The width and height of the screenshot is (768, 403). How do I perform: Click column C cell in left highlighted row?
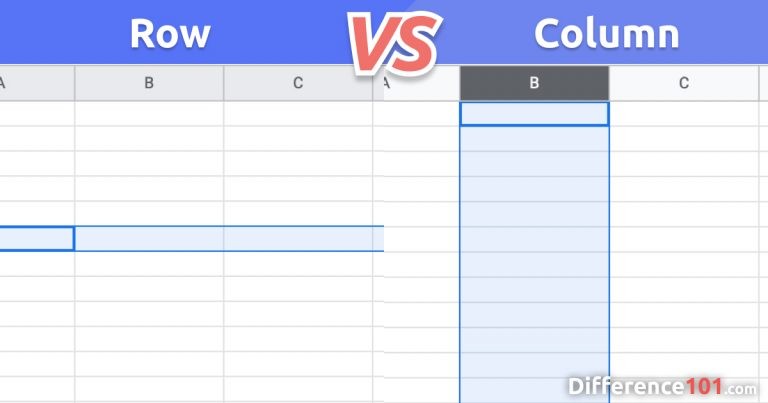[298, 239]
